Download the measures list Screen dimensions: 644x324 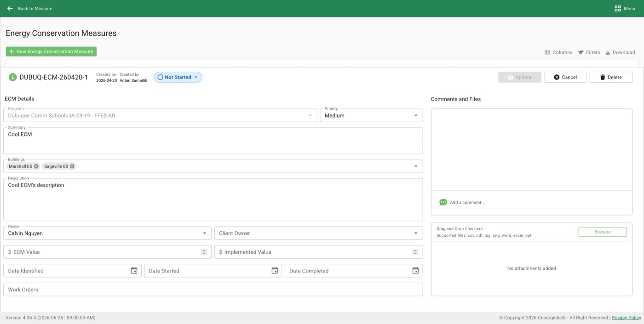pos(620,52)
